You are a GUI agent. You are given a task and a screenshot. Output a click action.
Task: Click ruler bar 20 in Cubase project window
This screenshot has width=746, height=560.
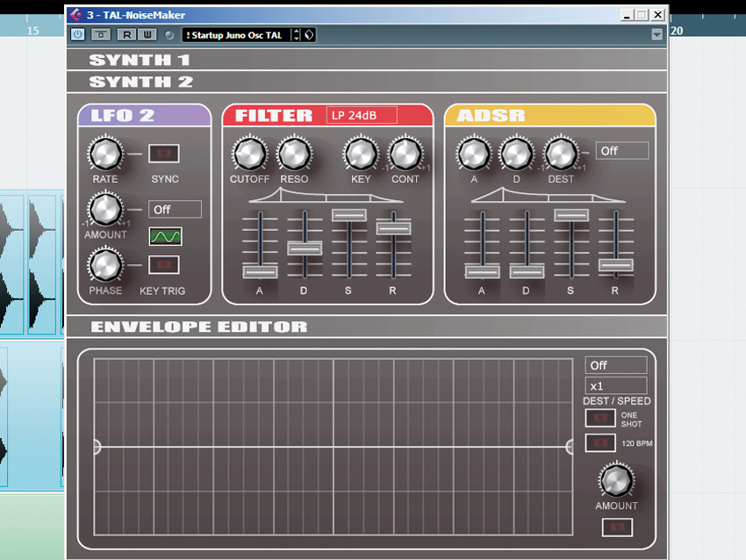point(677,31)
